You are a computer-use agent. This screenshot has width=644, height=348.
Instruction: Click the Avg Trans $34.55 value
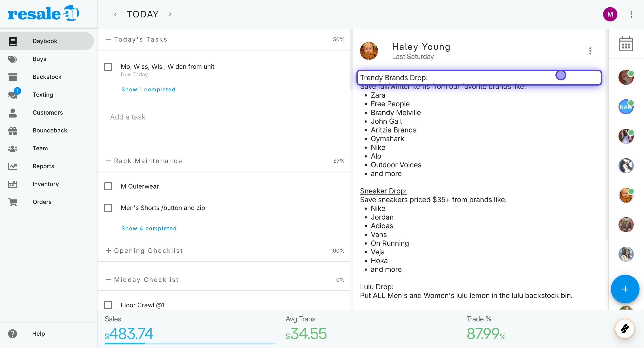(306, 334)
